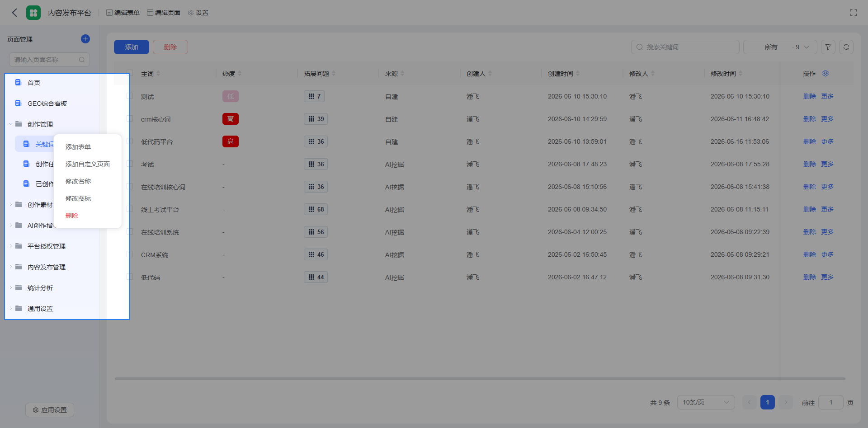Tick checkbox for 测试 row

tap(130, 96)
